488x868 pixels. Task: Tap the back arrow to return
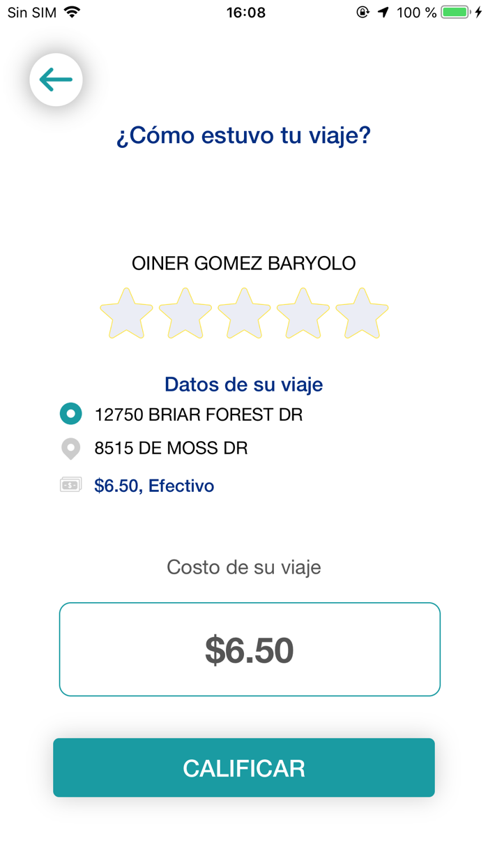point(56,80)
